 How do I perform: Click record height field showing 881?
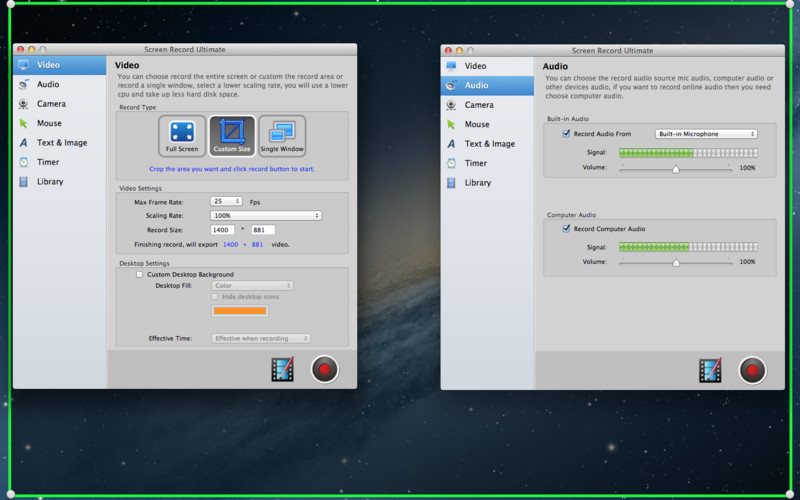(263, 230)
